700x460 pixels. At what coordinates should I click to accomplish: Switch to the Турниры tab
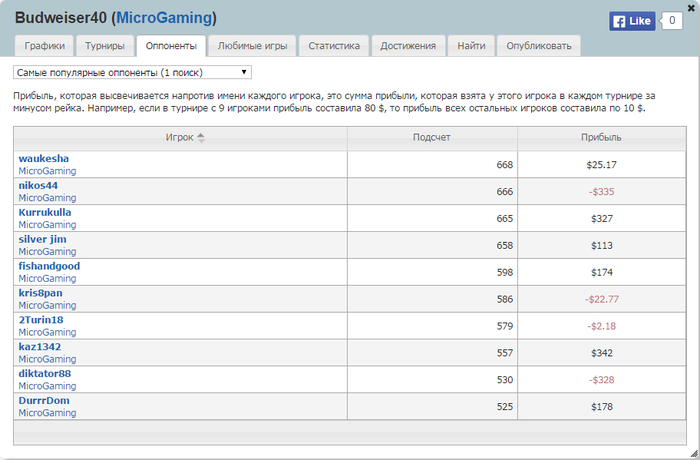(x=105, y=46)
